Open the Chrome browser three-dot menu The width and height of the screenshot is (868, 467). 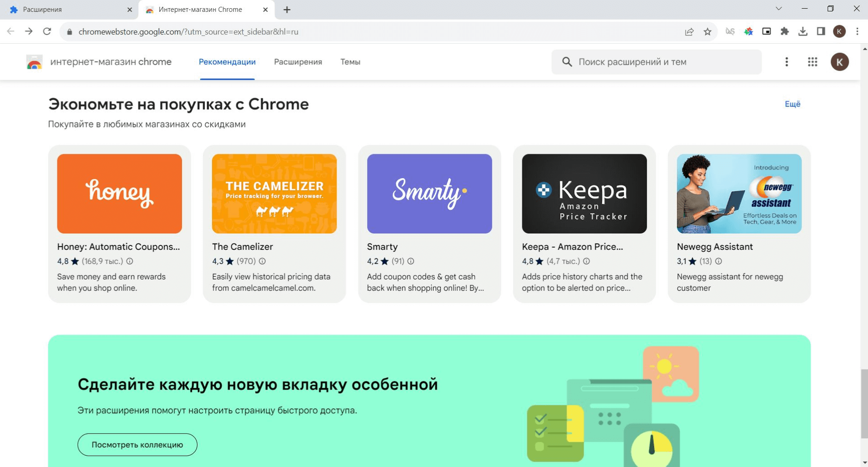pyautogui.click(x=858, y=31)
